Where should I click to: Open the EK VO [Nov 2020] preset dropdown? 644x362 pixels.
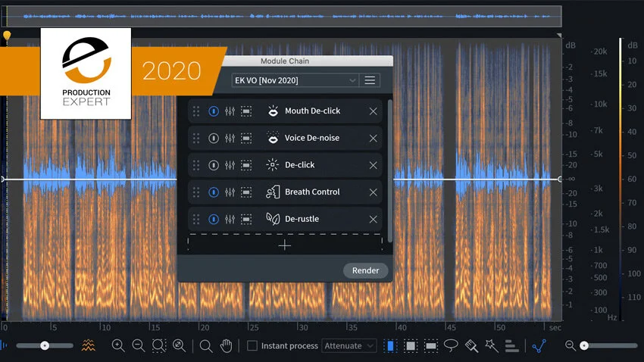(295, 80)
